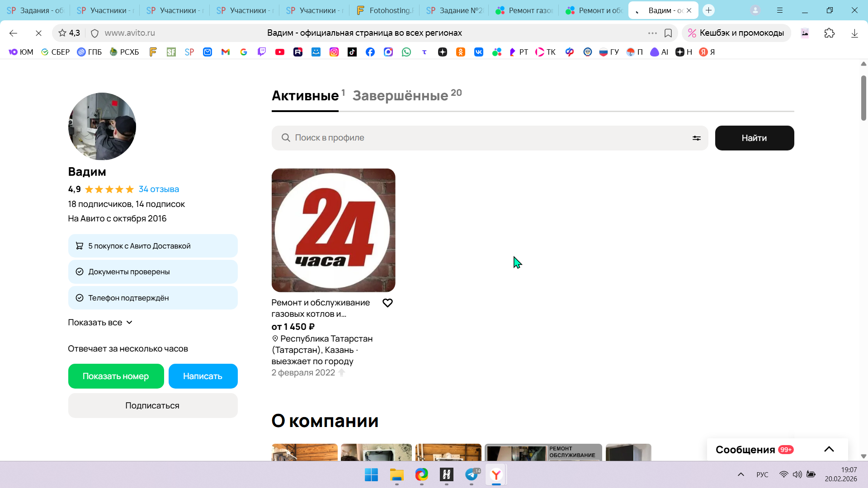
Task: Open the address bar three-dots menu
Action: click(652, 33)
